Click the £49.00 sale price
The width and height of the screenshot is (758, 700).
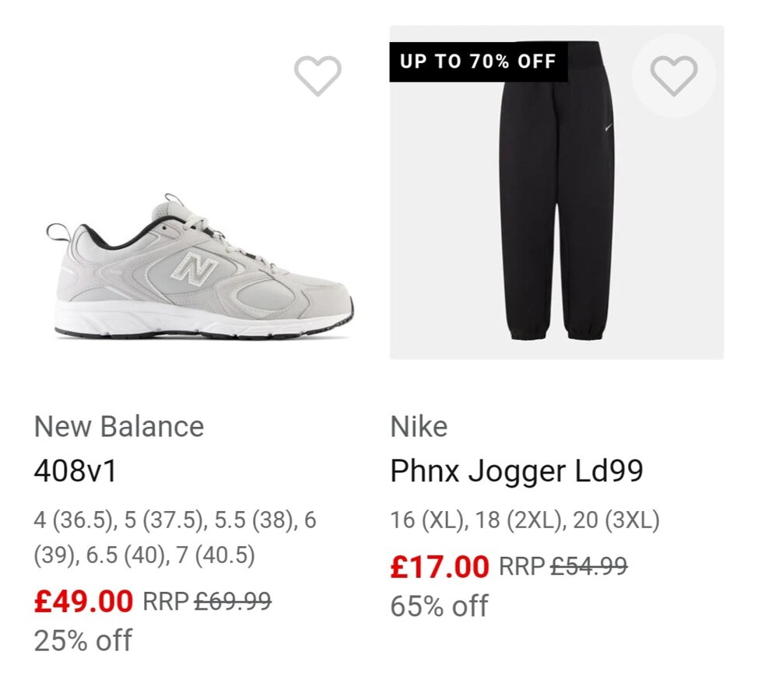[x=84, y=601]
